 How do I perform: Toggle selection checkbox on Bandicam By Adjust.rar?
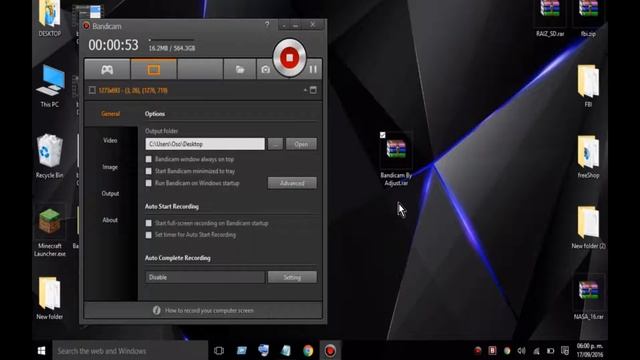pyautogui.click(x=382, y=135)
